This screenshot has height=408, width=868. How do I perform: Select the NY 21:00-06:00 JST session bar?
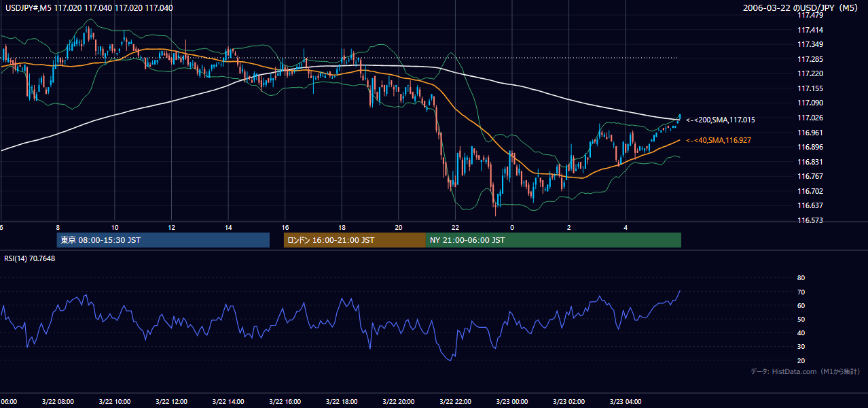point(554,240)
